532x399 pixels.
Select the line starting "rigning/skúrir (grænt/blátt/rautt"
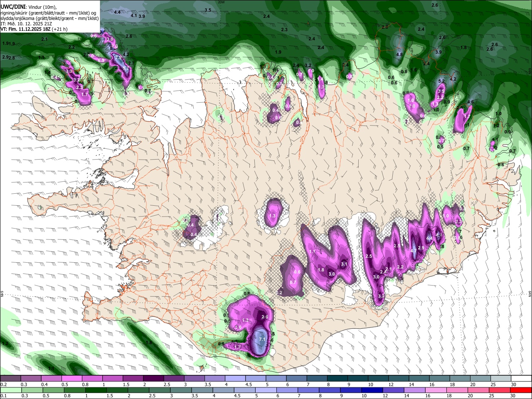click(x=48, y=13)
